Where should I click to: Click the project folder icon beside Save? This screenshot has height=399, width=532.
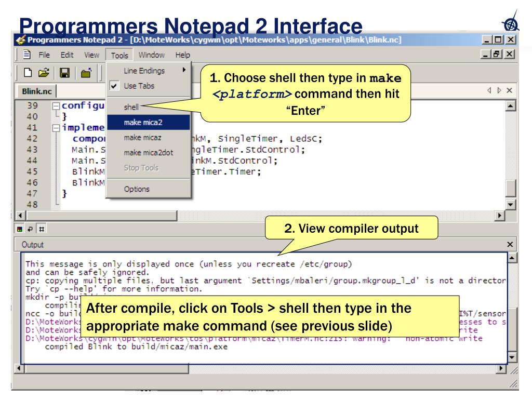point(86,73)
